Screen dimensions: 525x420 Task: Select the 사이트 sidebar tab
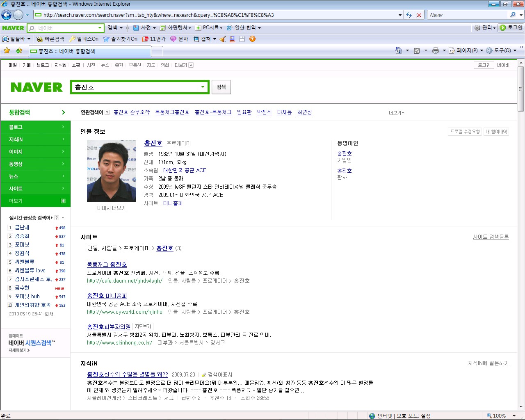(35, 189)
